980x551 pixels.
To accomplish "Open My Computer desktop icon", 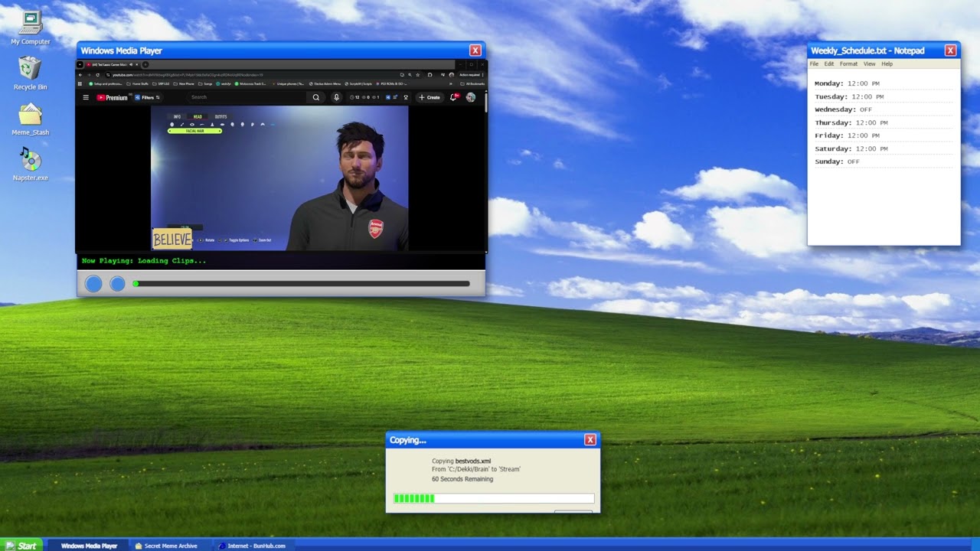I will pyautogui.click(x=31, y=28).
